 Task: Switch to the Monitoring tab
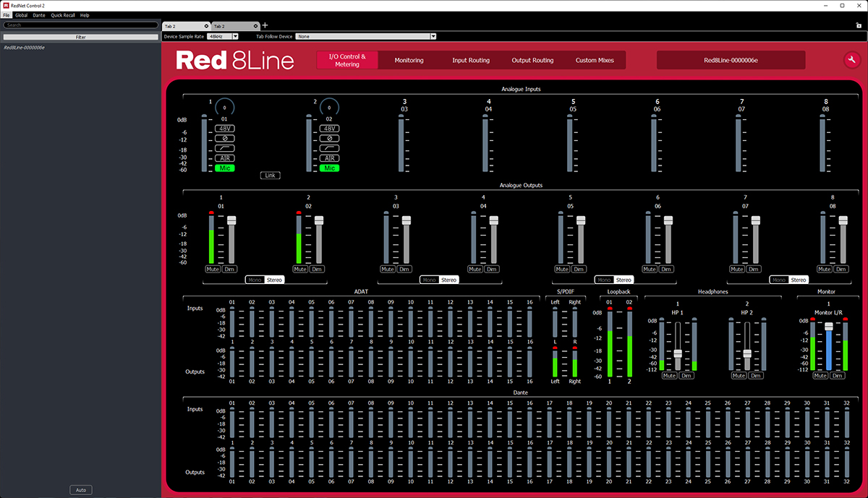409,61
